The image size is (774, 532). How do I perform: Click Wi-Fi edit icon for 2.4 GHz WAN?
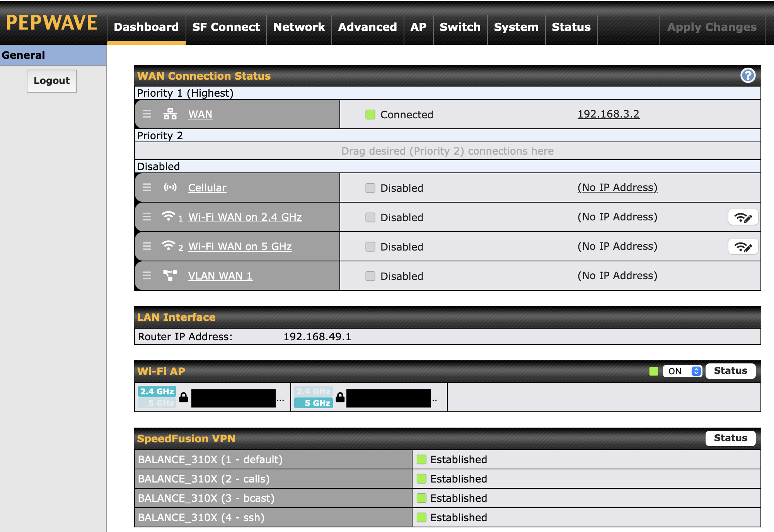tap(743, 217)
